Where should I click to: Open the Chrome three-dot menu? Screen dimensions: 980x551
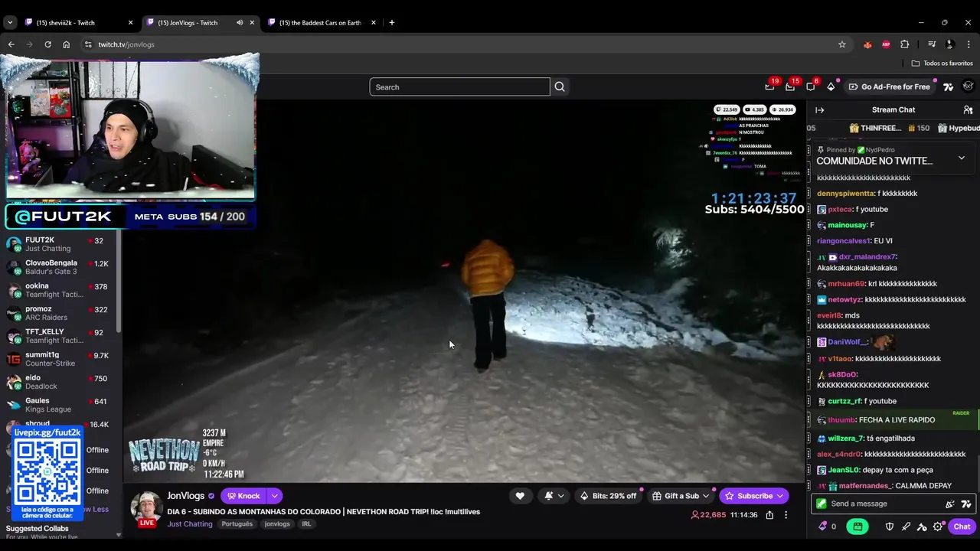[x=969, y=44]
